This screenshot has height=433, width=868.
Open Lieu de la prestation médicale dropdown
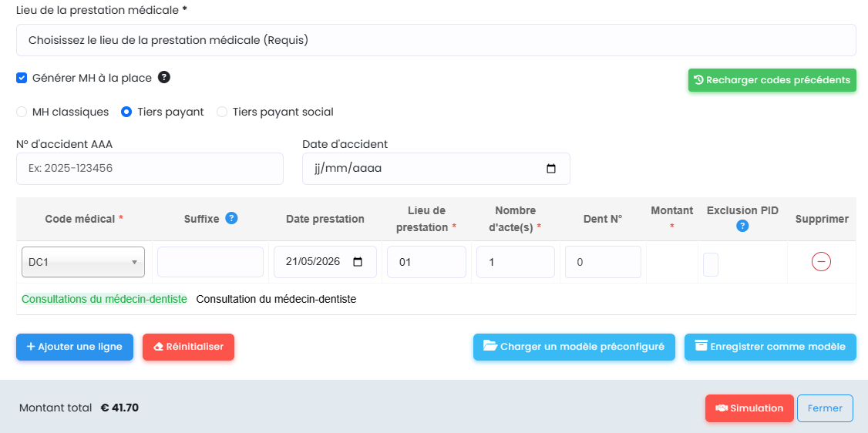click(x=436, y=40)
